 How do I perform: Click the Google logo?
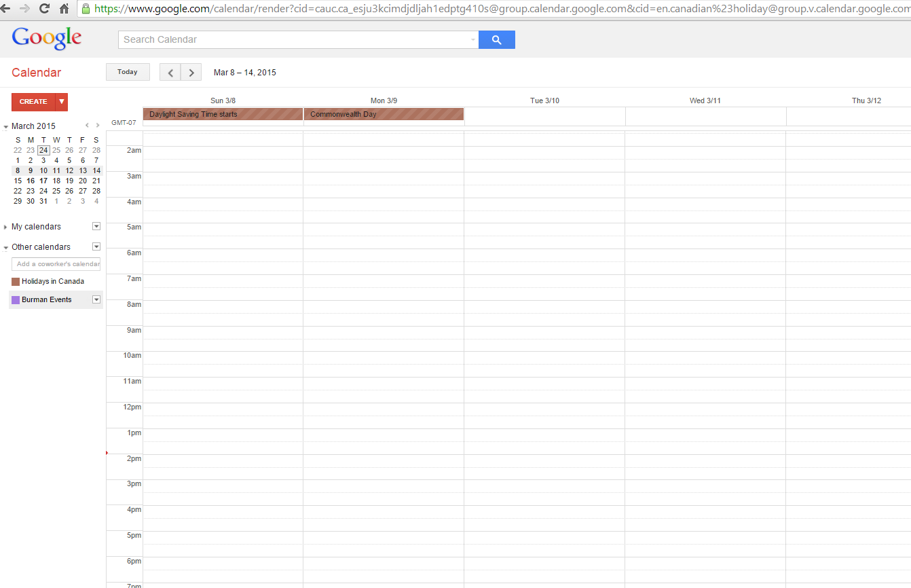tap(47, 39)
